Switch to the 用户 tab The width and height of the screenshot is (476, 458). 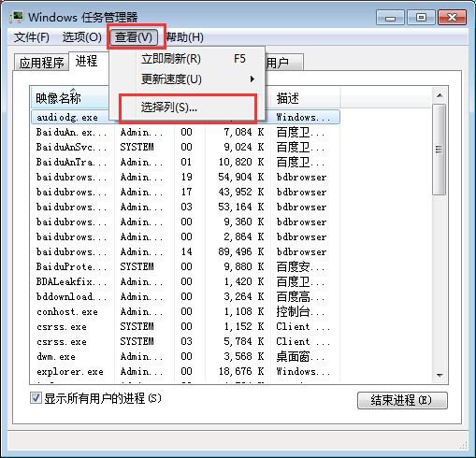tap(283, 63)
